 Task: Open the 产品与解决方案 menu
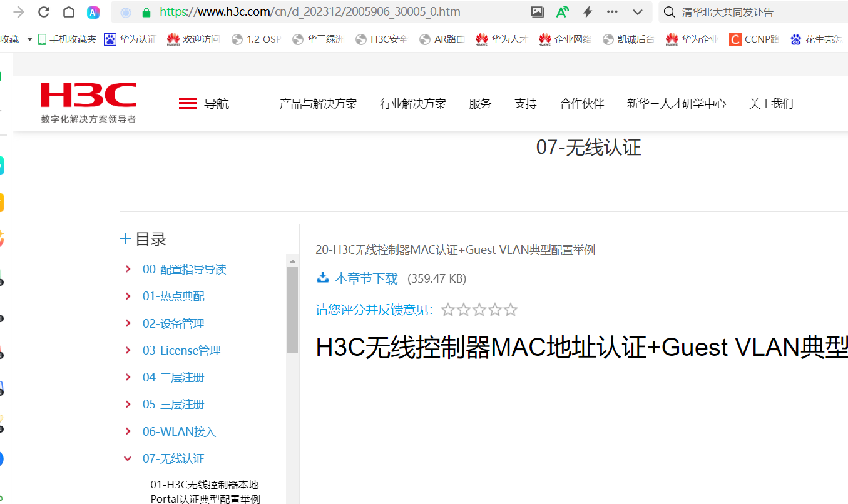[318, 104]
